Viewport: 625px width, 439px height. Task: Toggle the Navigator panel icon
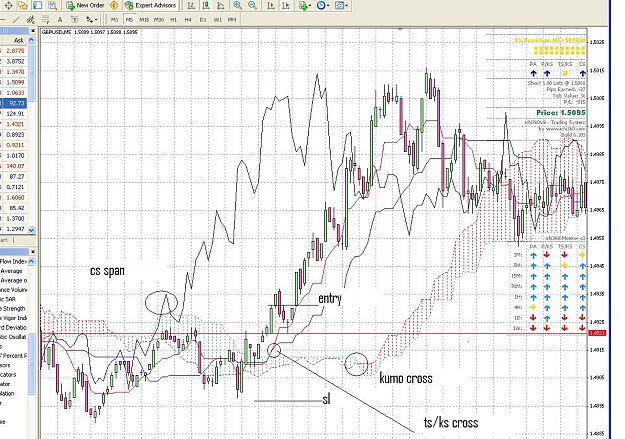tap(37, 6)
